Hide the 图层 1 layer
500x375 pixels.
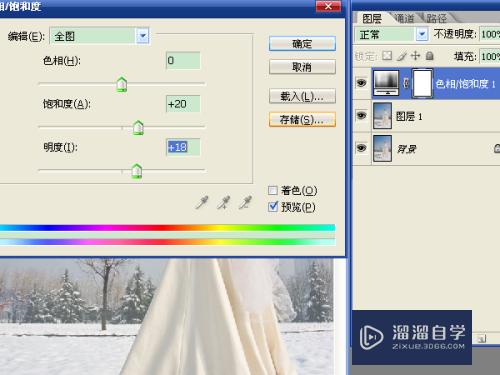tap(361, 115)
